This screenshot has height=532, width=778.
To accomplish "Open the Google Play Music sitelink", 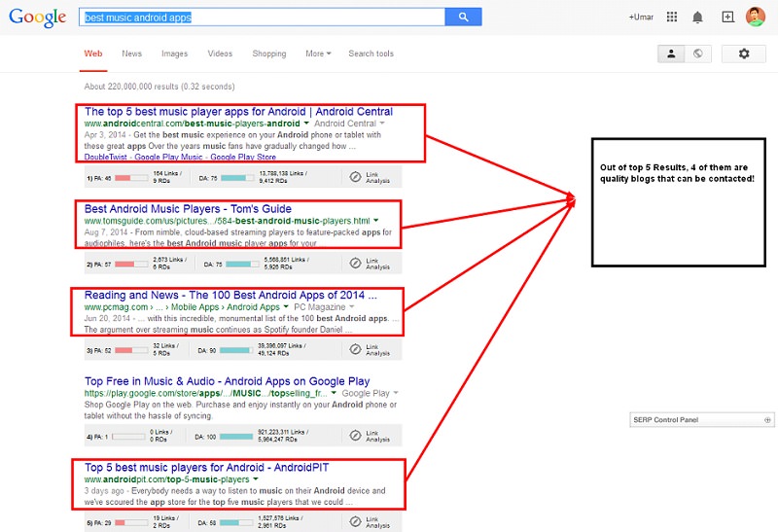I will 168,157.
